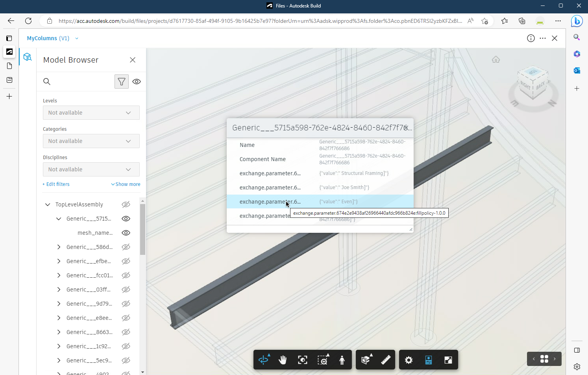Open the browser Favorites menu
This screenshot has height=375, width=588.
505,21
